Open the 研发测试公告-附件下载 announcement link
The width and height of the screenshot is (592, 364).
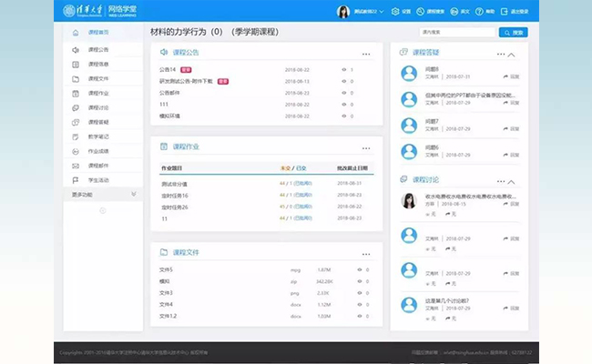(x=185, y=81)
